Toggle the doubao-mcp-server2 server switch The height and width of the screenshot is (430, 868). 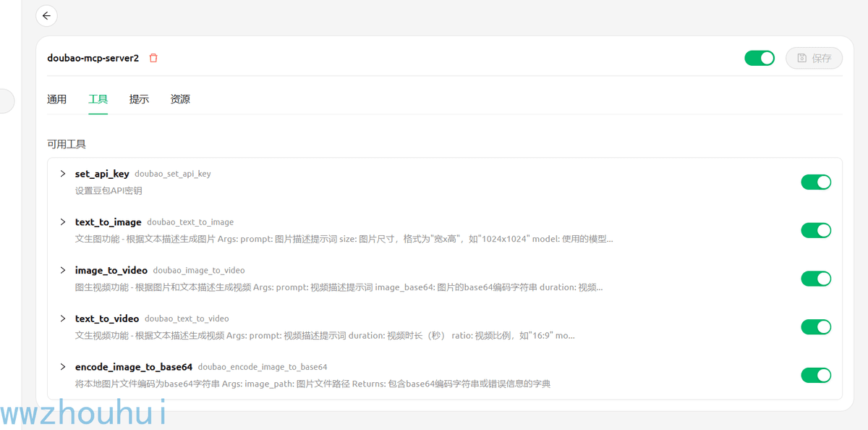pyautogui.click(x=759, y=58)
